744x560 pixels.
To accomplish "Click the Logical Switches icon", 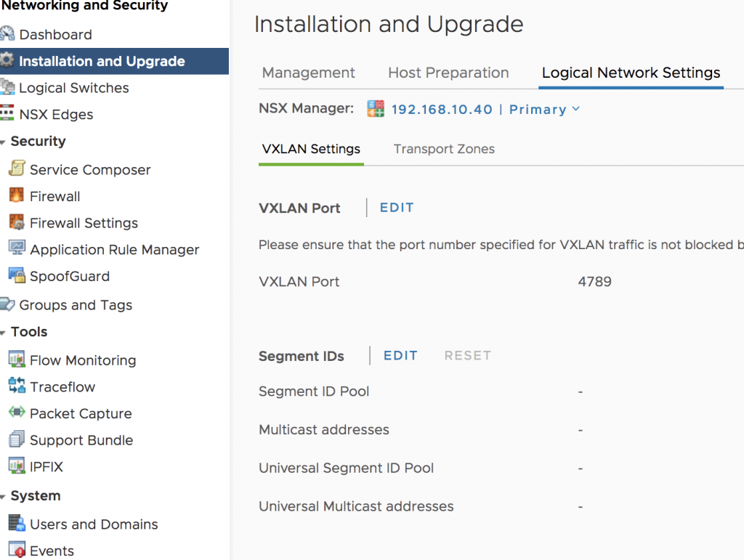I will tap(7, 86).
